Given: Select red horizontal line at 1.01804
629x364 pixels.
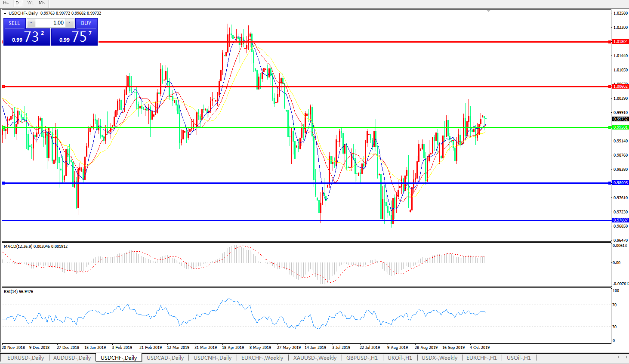Looking at the screenshot, I should point(344,42).
